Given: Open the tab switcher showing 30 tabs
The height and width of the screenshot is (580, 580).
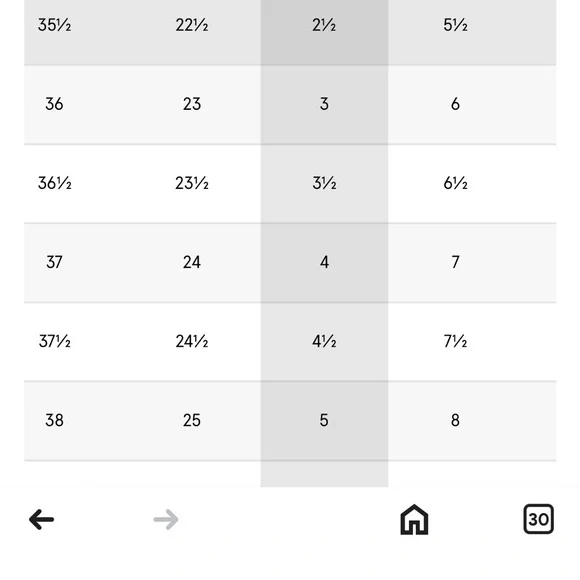Looking at the screenshot, I should pos(539,519).
